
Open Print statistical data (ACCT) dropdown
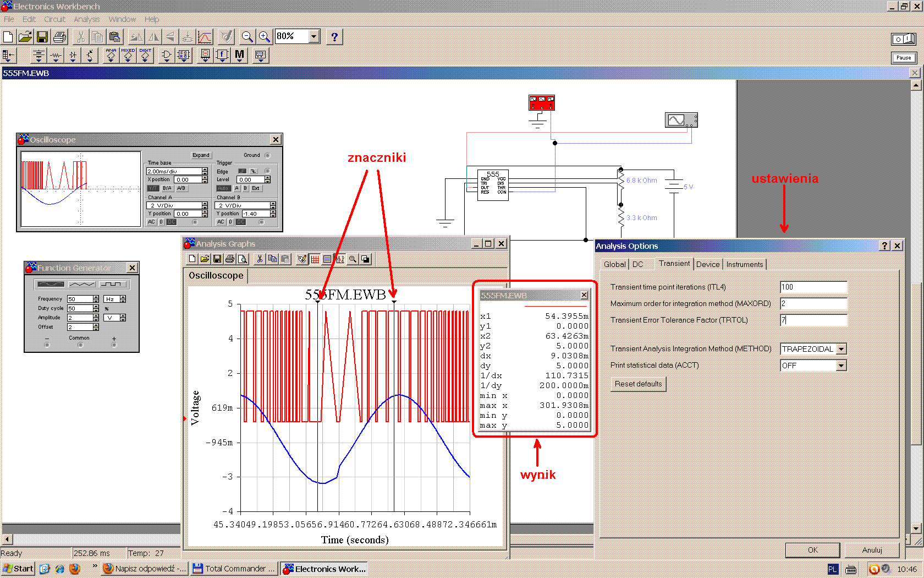click(x=841, y=366)
